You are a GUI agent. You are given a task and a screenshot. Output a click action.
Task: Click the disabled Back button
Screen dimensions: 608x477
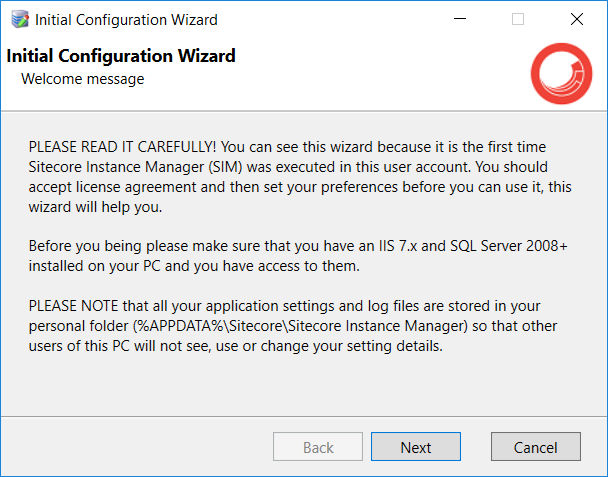click(x=318, y=447)
